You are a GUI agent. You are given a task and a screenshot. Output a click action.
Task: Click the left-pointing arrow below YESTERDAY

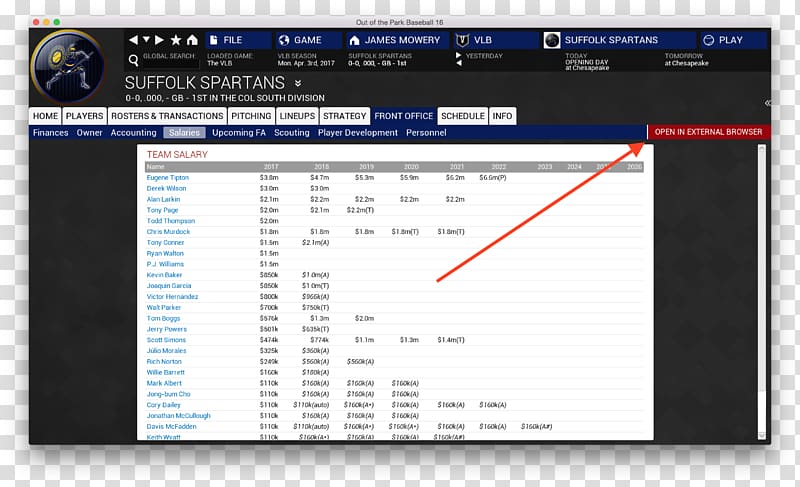458,63
